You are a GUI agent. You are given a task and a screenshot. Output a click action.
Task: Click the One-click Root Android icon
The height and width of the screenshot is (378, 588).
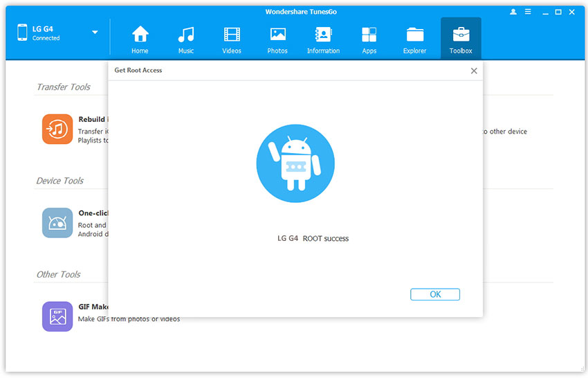click(57, 223)
